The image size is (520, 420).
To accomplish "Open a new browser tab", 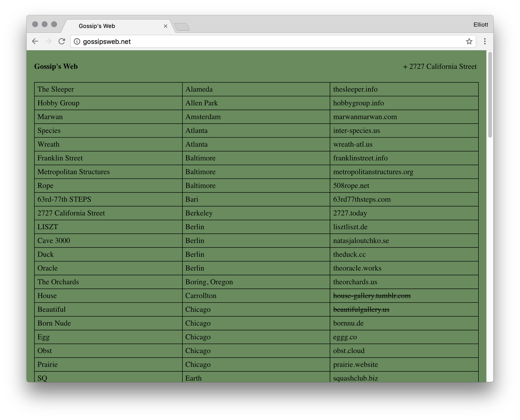I will pyautogui.click(x=182, y=27).
